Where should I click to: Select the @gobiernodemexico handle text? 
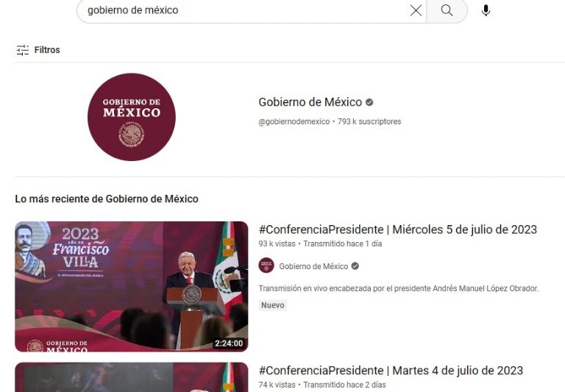pyautogui.click(x=294, y=122)
